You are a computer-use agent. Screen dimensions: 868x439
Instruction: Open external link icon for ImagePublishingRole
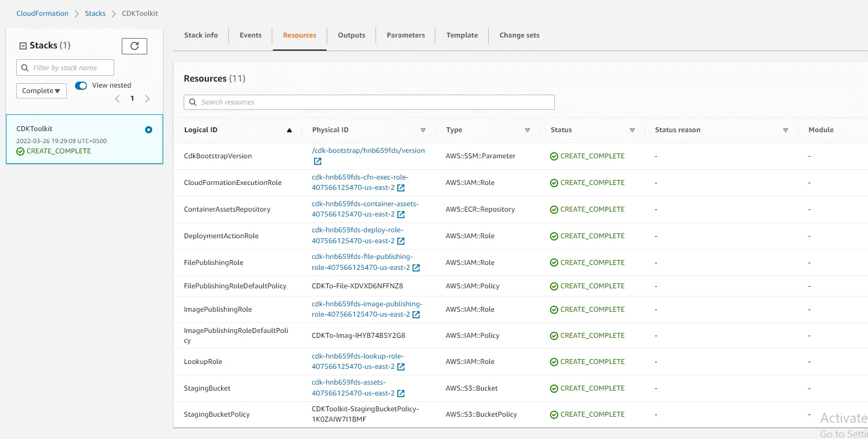[x=416, y=314]
